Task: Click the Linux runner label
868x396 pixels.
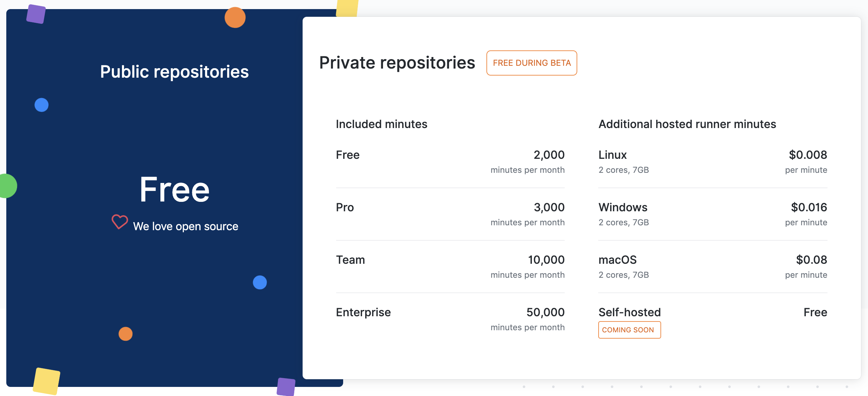Action: click(612, 155)
